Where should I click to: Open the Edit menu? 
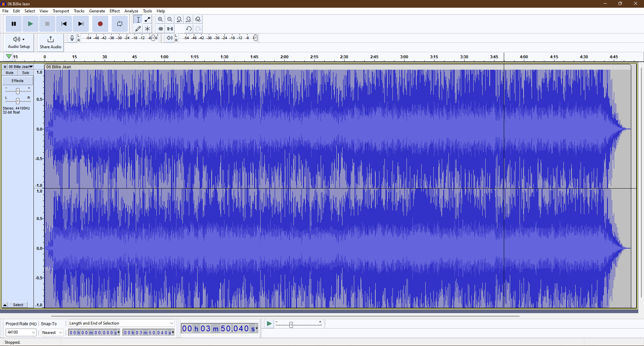(x=16, y=11)
